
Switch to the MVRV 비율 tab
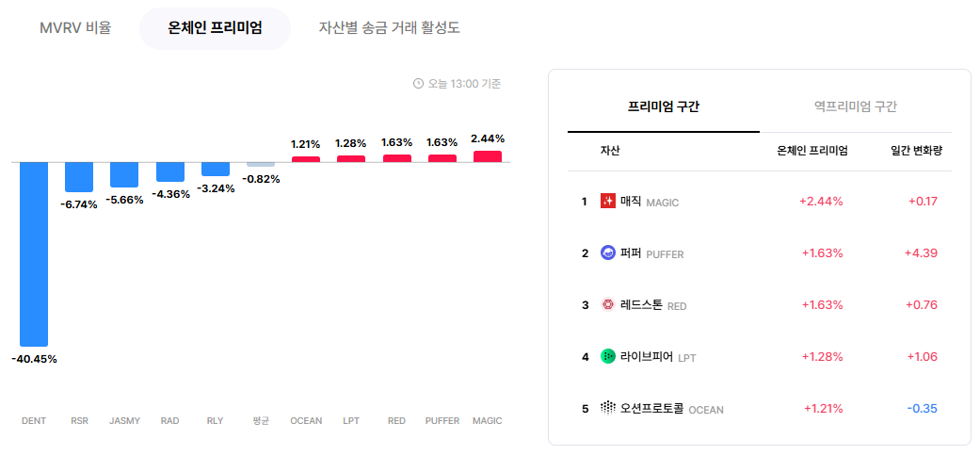click(75, 28)
